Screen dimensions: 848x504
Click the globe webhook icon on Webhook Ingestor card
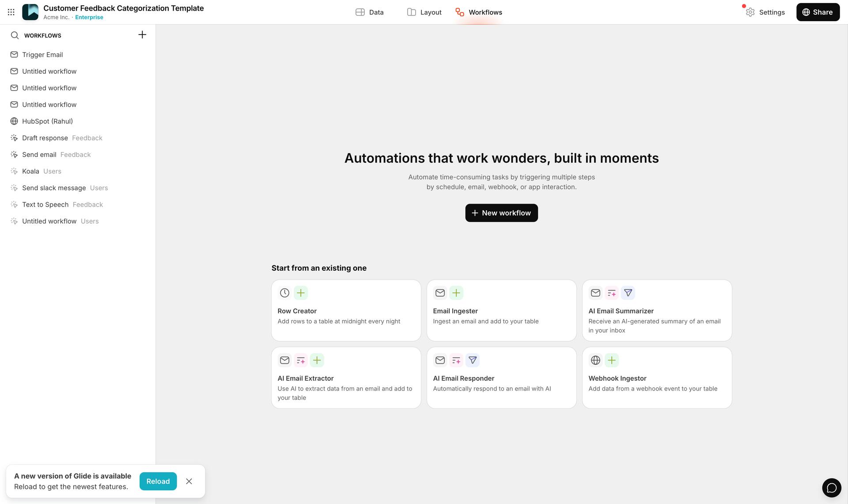[595, 360]
